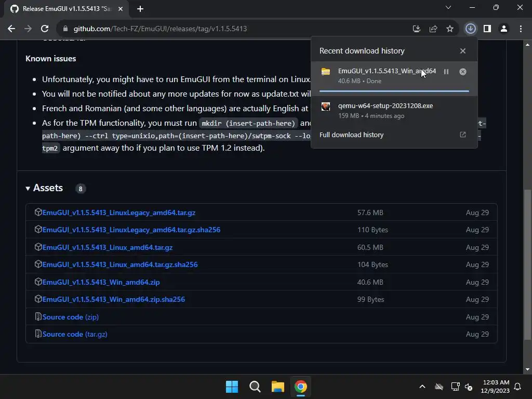
Task: Select the Release EmuGUI browser tab
Action: (x=66, y=9)
